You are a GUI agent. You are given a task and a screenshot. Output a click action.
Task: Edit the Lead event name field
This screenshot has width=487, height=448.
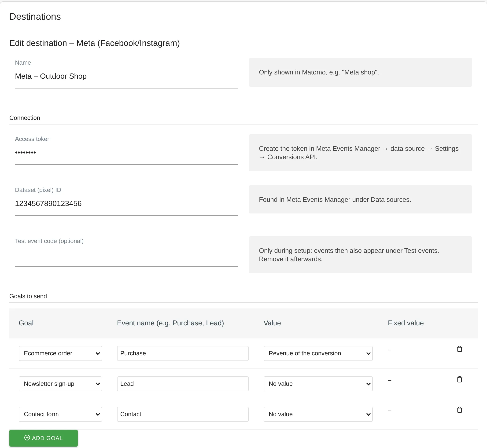pos(183,383)
